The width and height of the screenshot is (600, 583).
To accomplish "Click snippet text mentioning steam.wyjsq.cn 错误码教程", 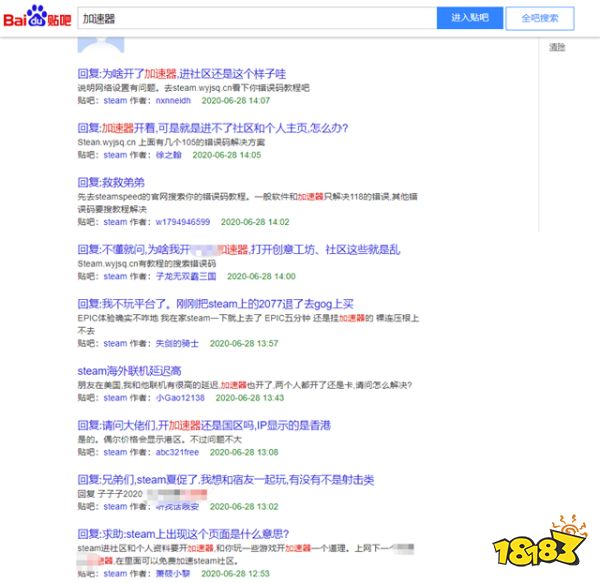I will pos(194,88).
